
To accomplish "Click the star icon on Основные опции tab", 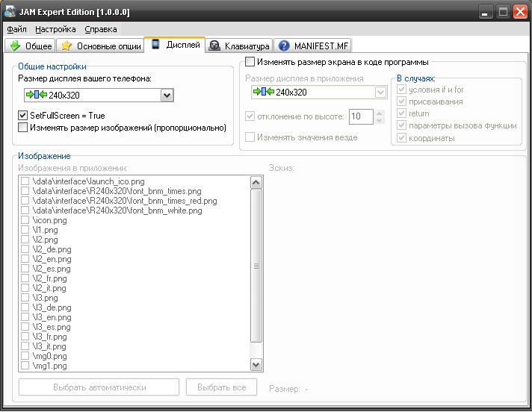I will tap(66, 46).
